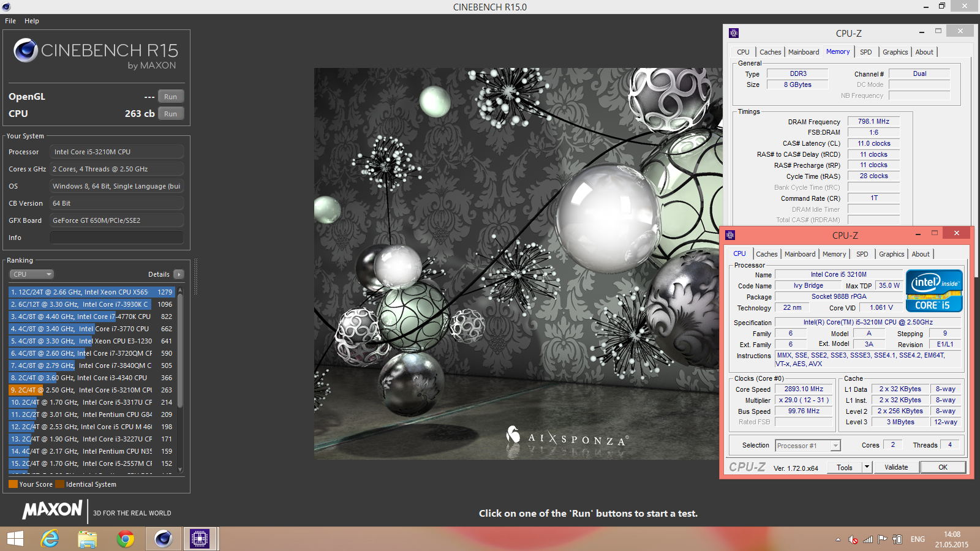
Task: Open the network signal tray icon
Action: click(x=868, y=539)
